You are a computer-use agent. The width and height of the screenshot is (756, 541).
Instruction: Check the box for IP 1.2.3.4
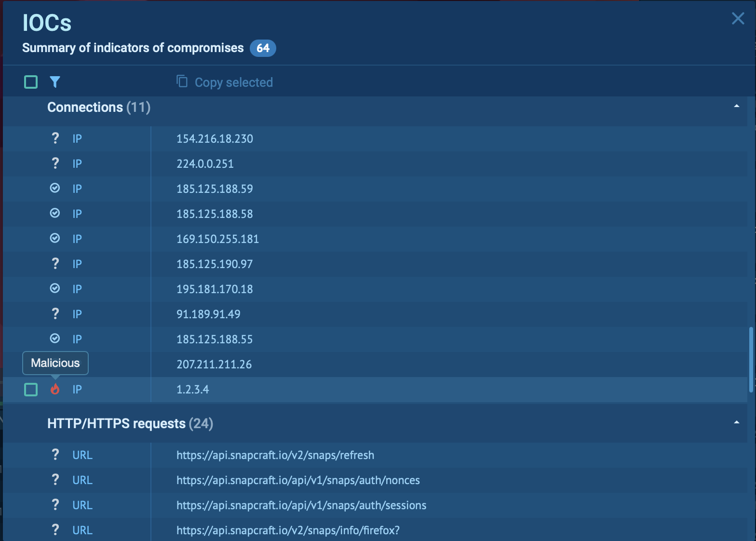[x=31, y=389]
